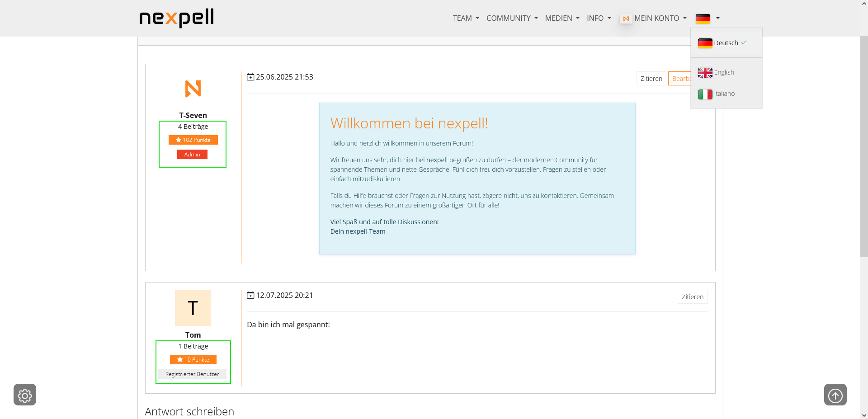The width and height of the screenshot is (868, 419).
Task: Expand the Community dropdown menu
Action: coord(512,19)
